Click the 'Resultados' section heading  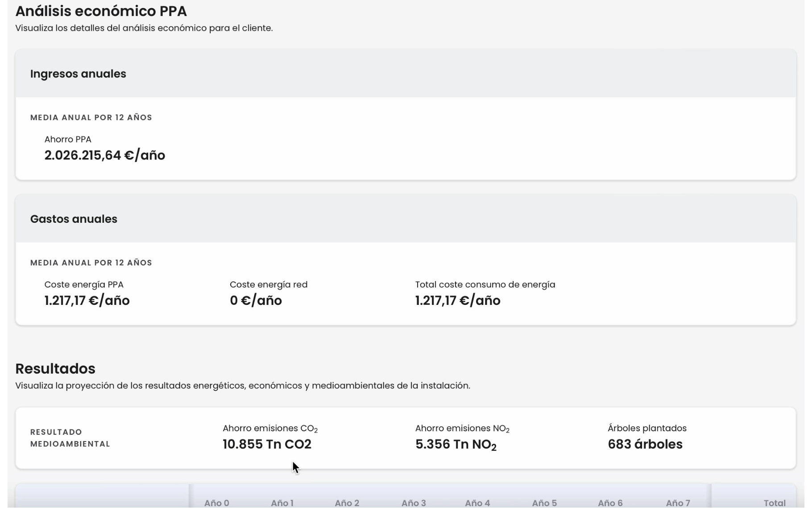click(x=55, y=369)
